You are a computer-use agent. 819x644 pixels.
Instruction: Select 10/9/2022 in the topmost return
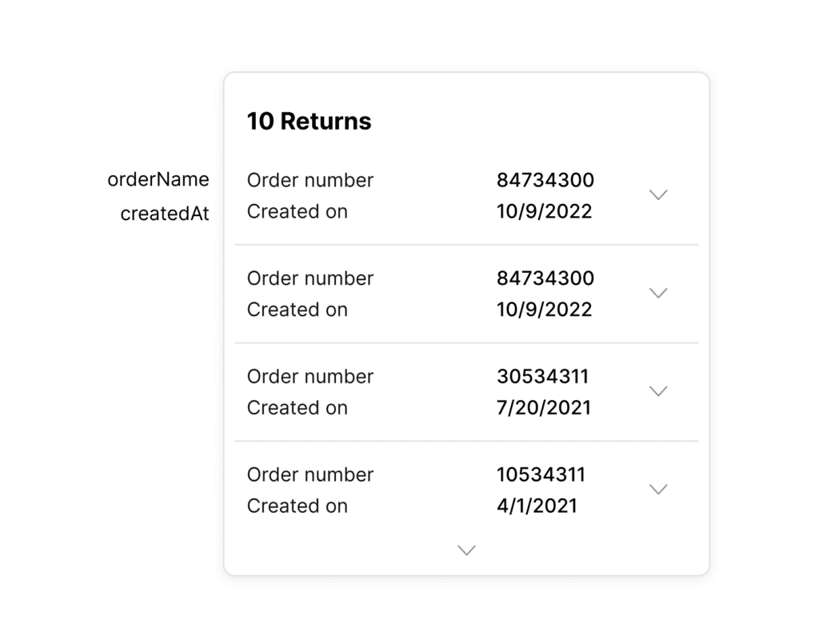(544, 211)
